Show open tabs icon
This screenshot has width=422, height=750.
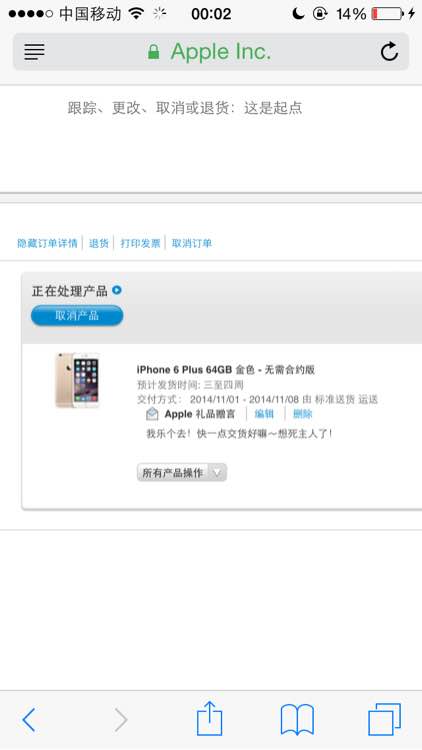(384, 719)
